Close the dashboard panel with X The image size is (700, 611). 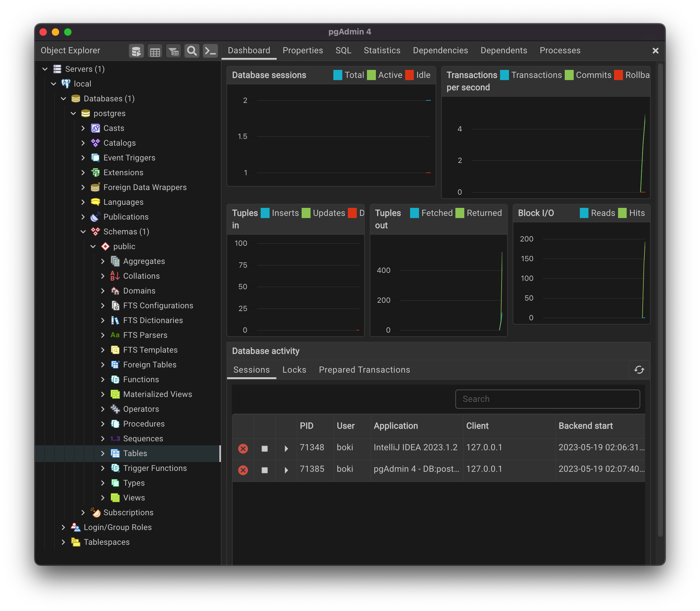655,51
